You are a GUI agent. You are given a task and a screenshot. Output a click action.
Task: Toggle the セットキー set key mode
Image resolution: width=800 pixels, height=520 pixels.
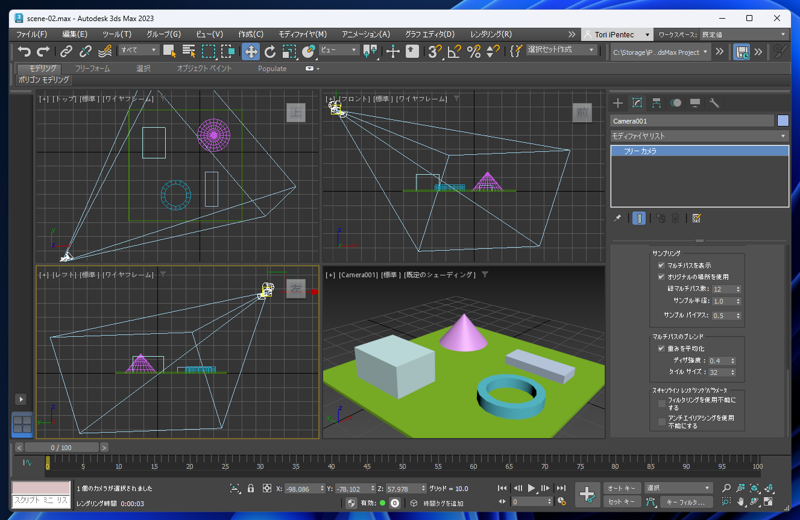[x=622, y=502]
